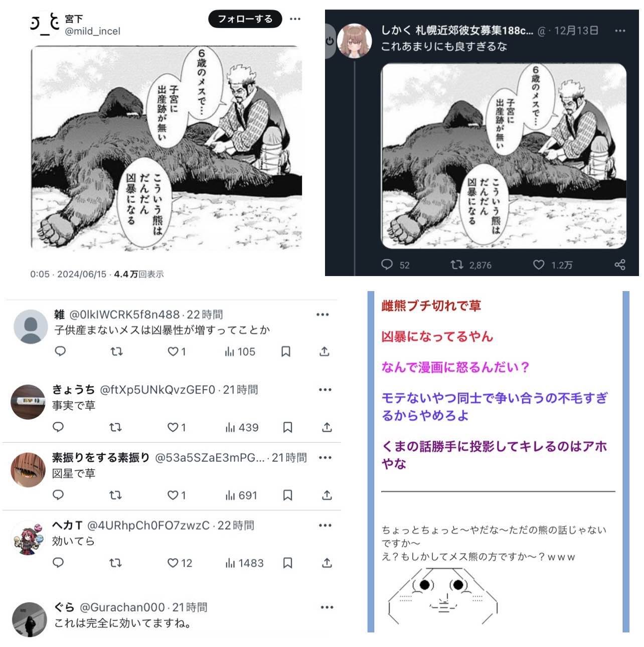Open more options next to フォローする button
The width and height of the screenshot is (644, 647).
(x=295, y=19)
